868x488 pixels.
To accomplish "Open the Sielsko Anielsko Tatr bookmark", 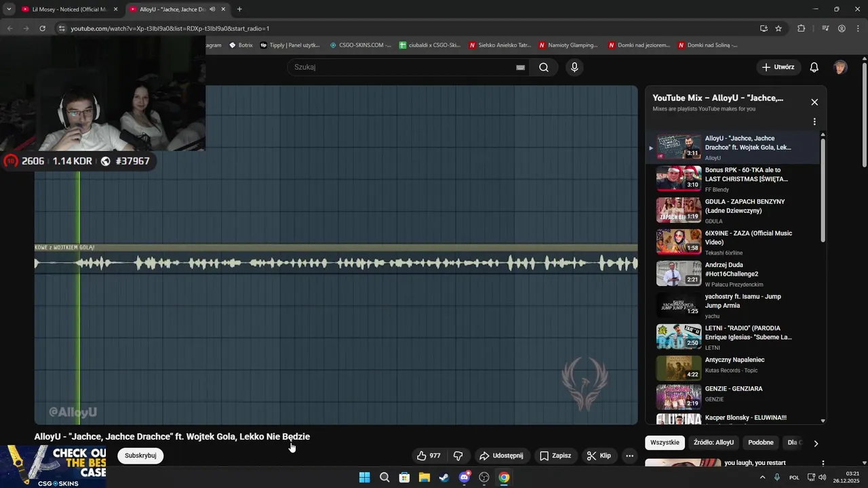I will pyautogui.click(x=500, y=45).
